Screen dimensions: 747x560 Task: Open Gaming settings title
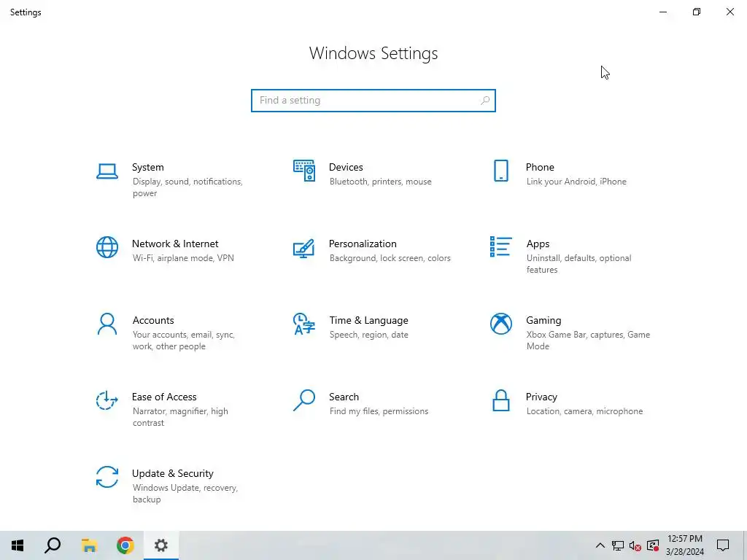click(543, 321)
